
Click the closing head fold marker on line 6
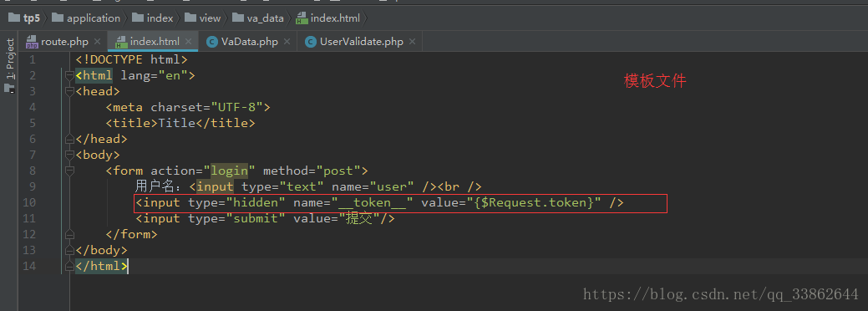coord(69,139)
